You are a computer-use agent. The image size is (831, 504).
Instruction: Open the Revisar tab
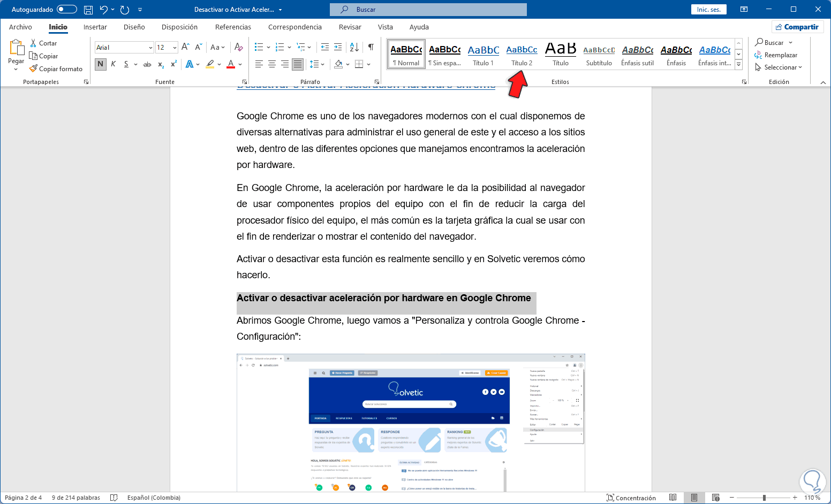pos(350,27)
